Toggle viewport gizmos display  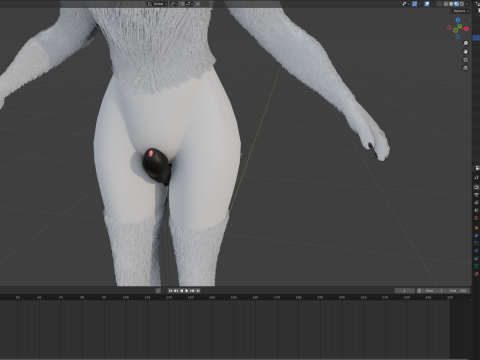[414, 4]
